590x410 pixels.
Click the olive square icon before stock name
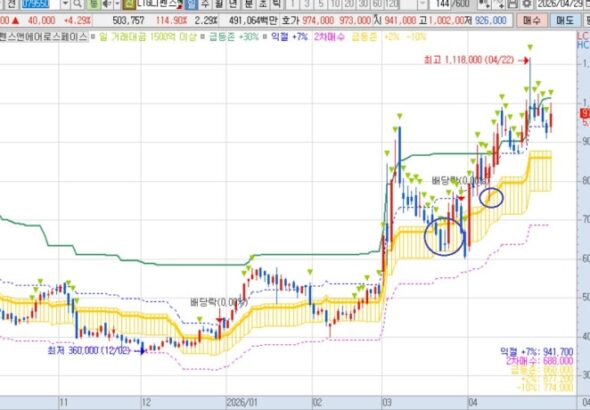pyautogui.click(x=129, y=4)
